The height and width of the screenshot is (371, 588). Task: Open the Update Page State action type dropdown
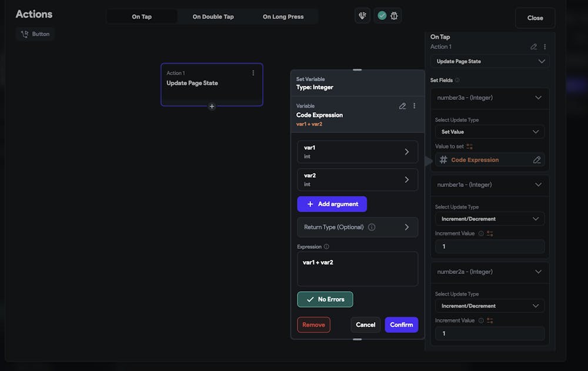[490, 61]
